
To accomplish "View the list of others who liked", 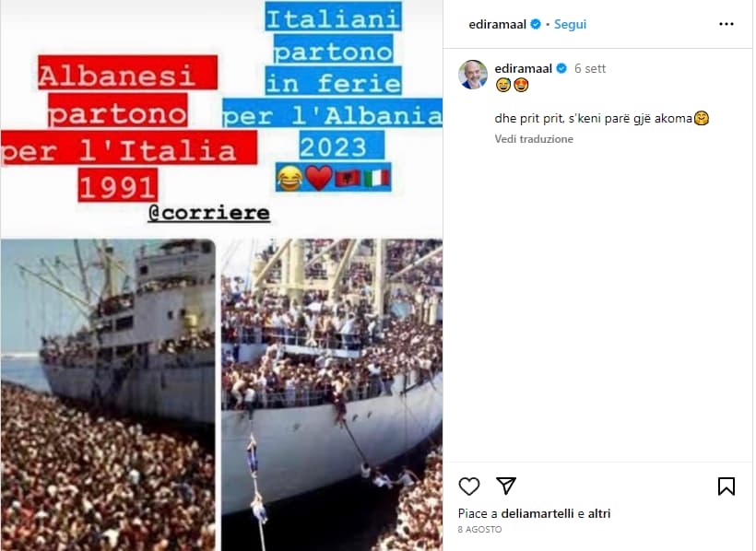I will [599, 513].
